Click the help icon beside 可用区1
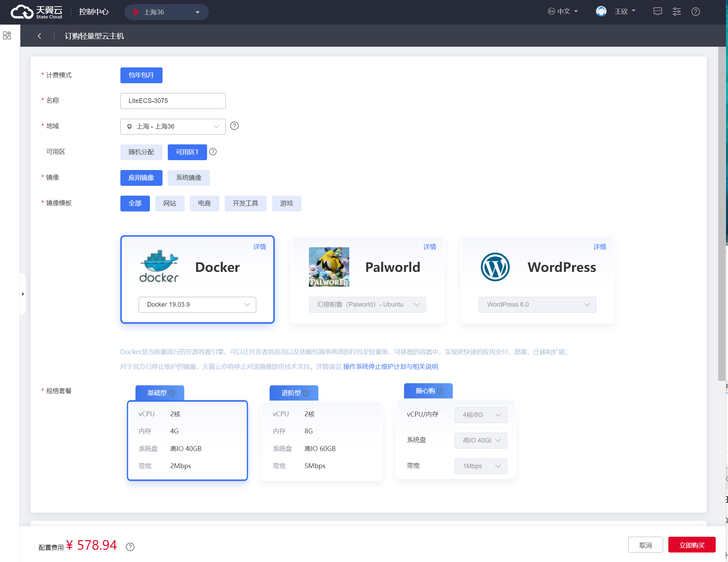This screenshot has width=728, height=562. click(x=213, y=151)
